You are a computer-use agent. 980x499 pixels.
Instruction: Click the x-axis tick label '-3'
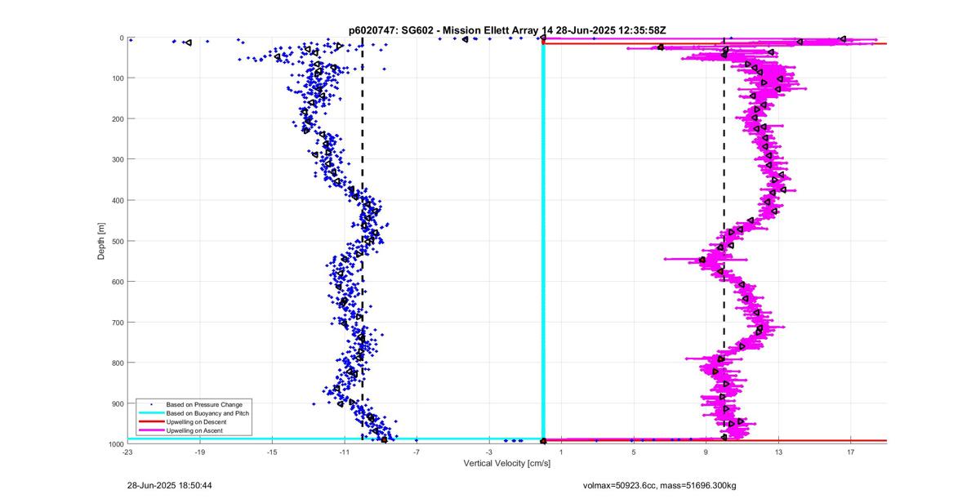coord(488,452)
